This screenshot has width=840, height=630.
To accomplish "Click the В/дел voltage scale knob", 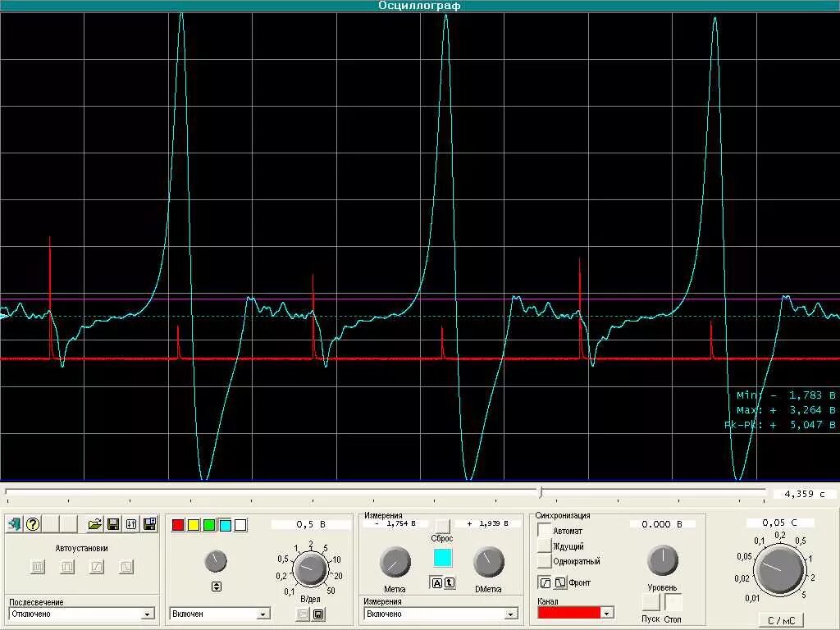I will [311, 569].
